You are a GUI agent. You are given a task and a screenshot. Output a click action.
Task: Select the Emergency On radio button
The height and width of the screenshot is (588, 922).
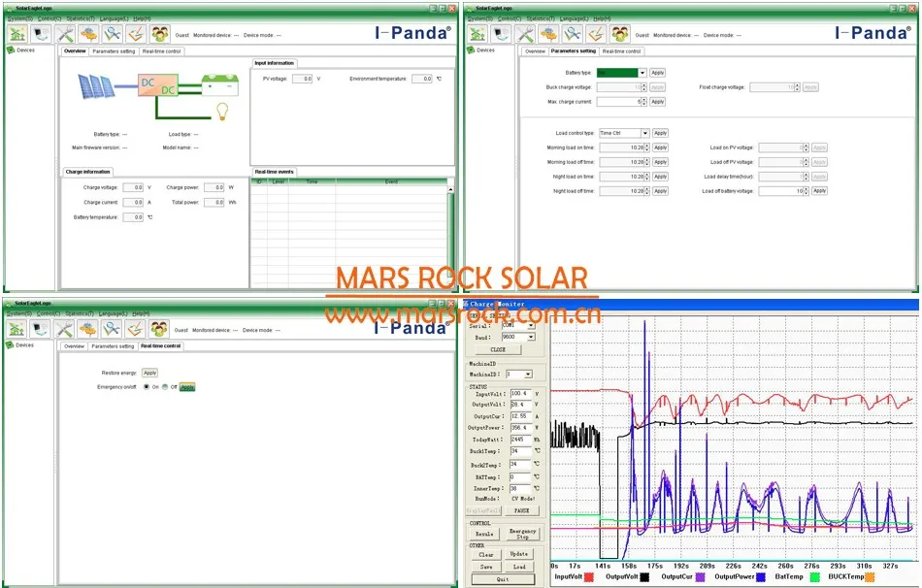pos(147,387)
